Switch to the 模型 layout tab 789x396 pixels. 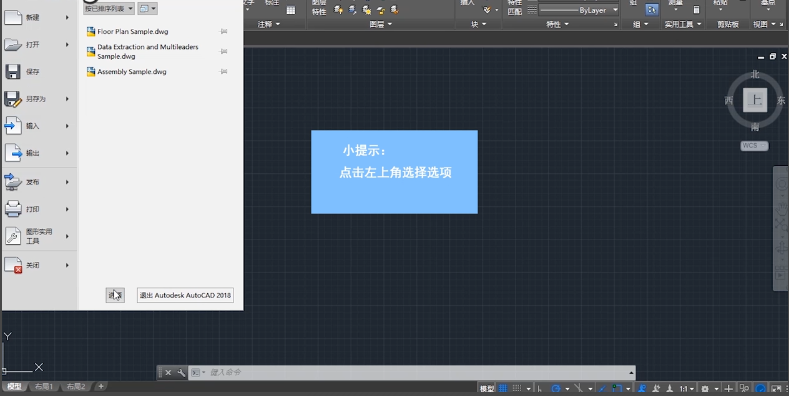point(14,386)
